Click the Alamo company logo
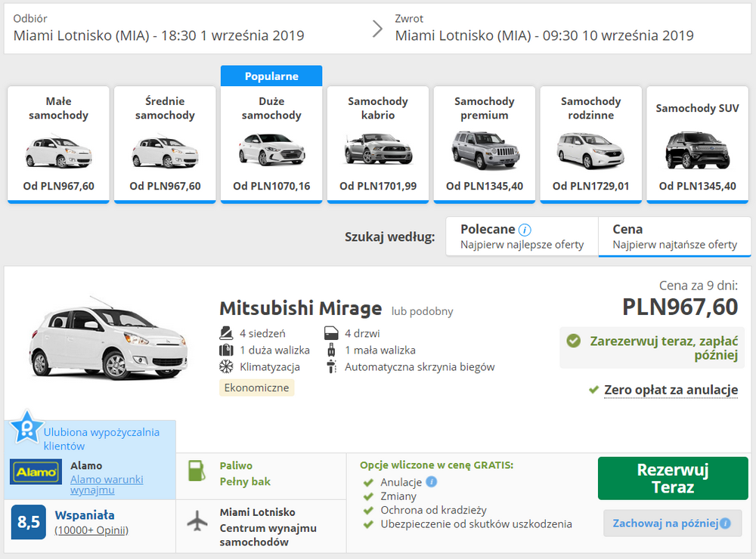Screen dimensions: 756x559 click(x=36, y=472)
